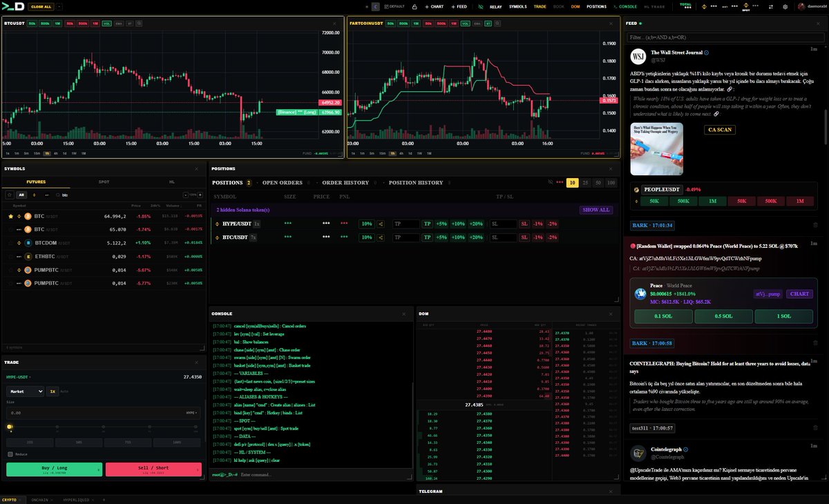Click the lock layout icon in top bar

coord(414,6)
